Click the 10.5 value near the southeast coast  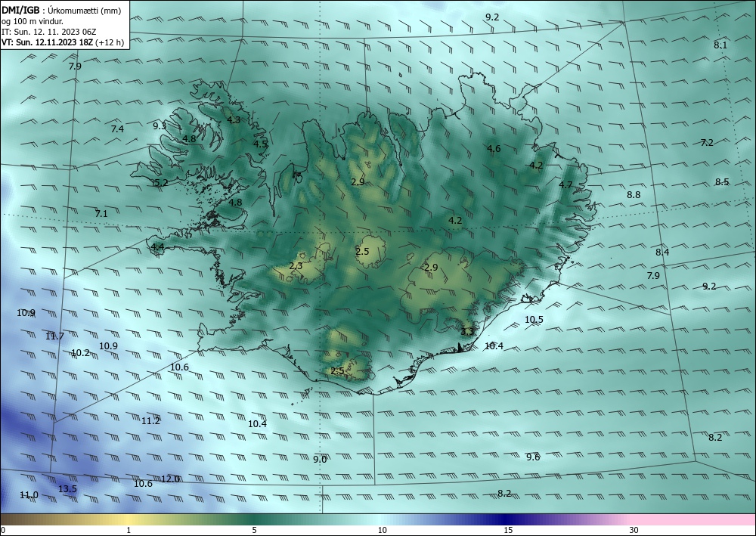point(534,320)
